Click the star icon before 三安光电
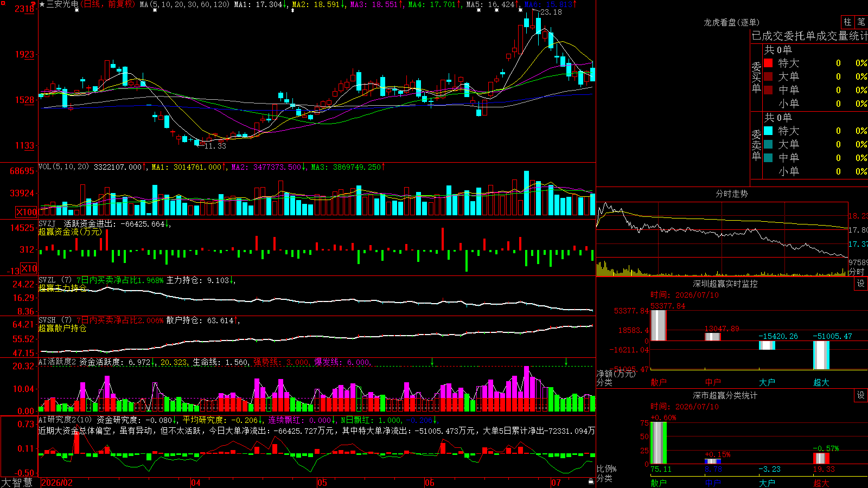 pyautogui.click(x=42, y=4)
